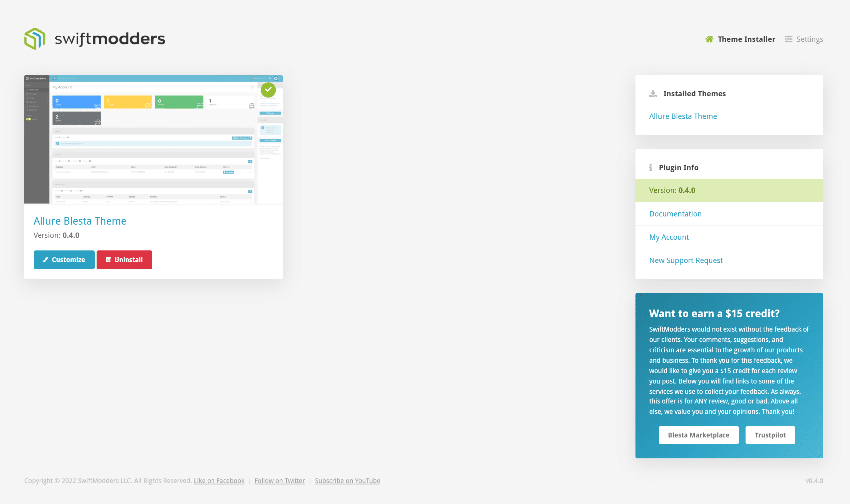This screenshot has width=850, height=504.
Task: Open the Documentation link
Action: 675,214
